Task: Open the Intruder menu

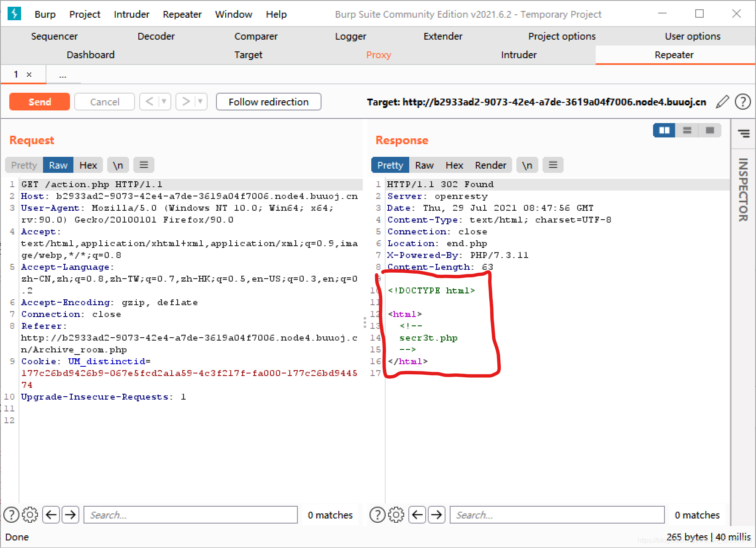Action: 132,14
